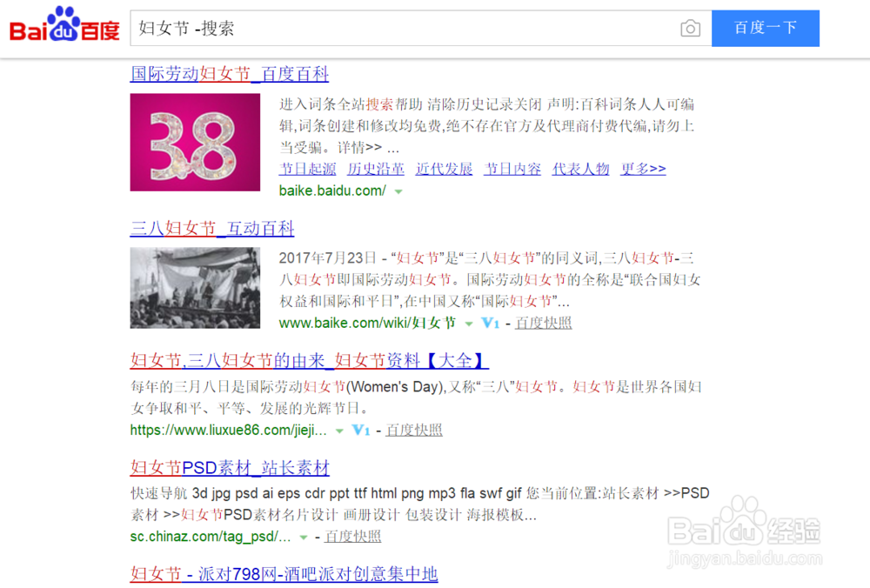Image resolution: width=870 pixels, height=588 pixels.
Task: Click the 更多>> sublink
Action: (643, 169)
